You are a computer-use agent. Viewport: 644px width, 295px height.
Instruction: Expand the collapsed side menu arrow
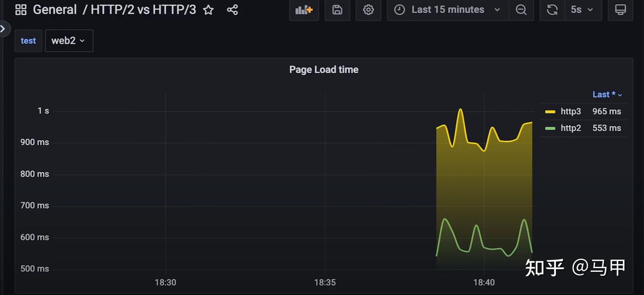coord(3,29)
